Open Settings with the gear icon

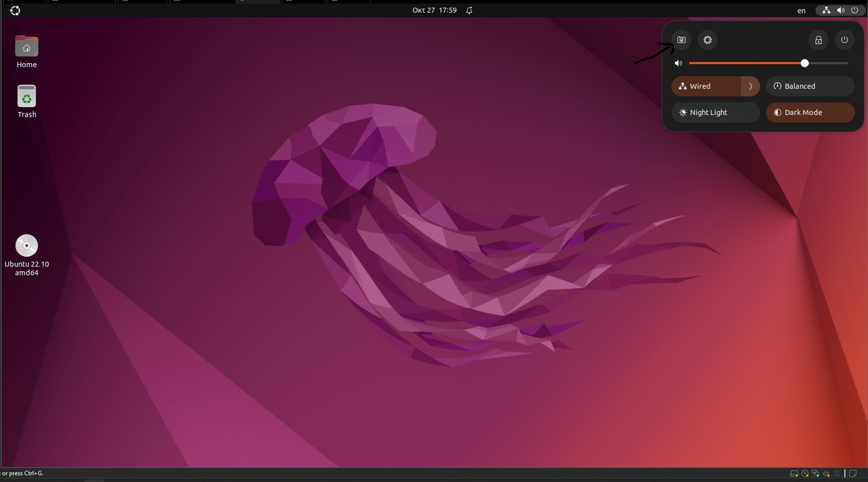click(707, 40)
